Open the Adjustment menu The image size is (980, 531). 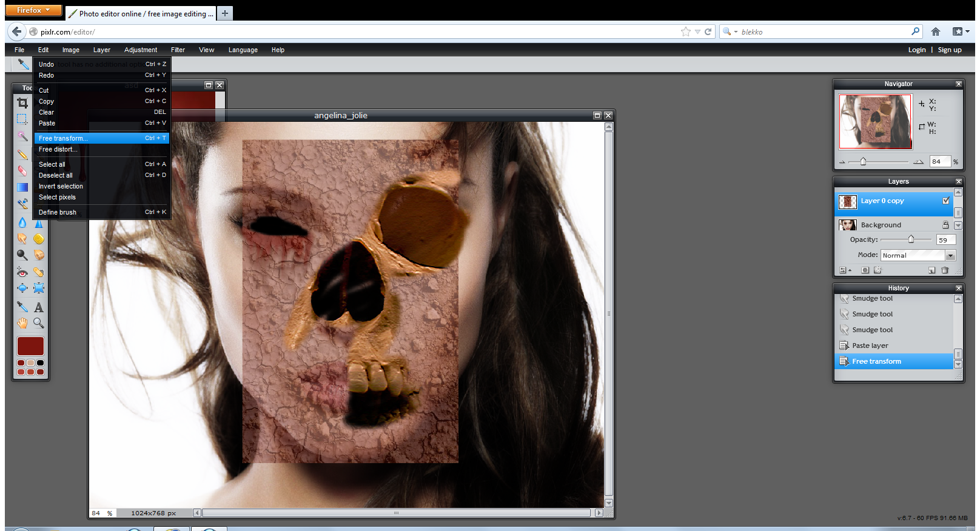click(x=141, y=50)
